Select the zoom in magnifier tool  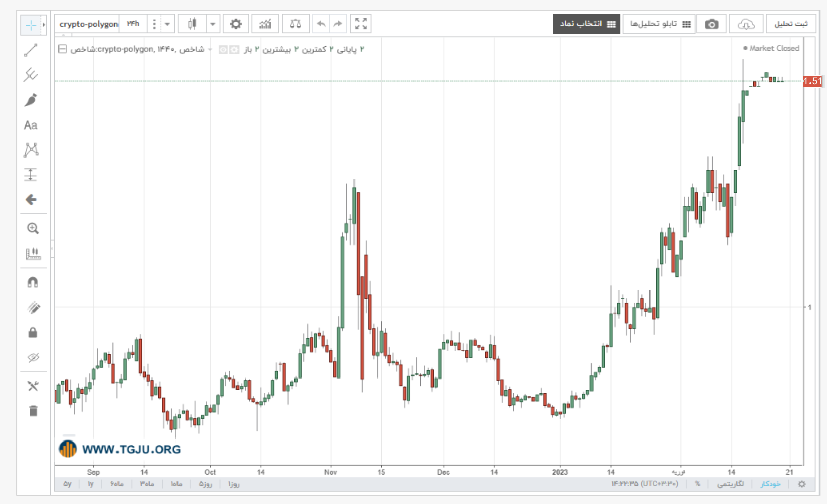coord(33,228)
